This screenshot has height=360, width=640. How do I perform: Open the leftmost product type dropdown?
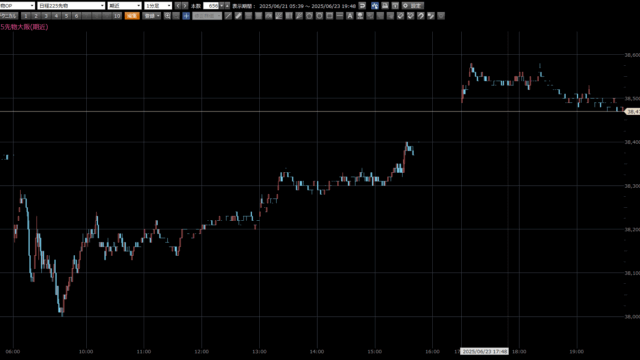pyautogui.click(x=17, y=6)
